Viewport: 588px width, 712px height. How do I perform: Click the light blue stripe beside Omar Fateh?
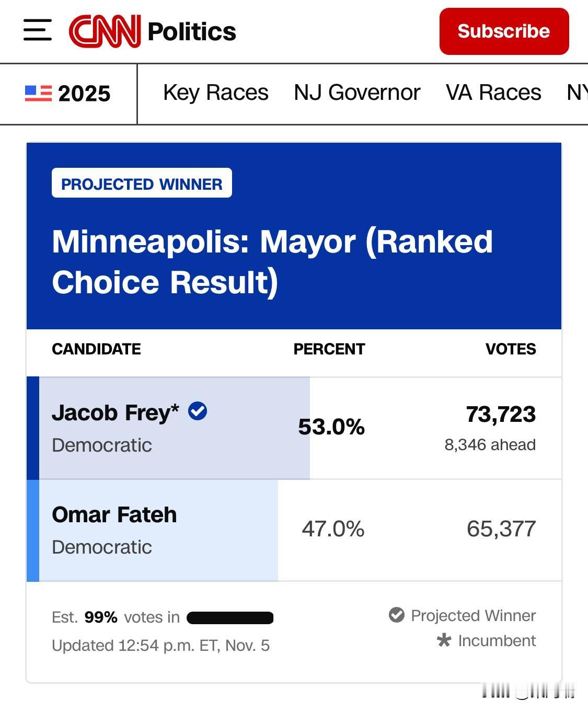33,530
